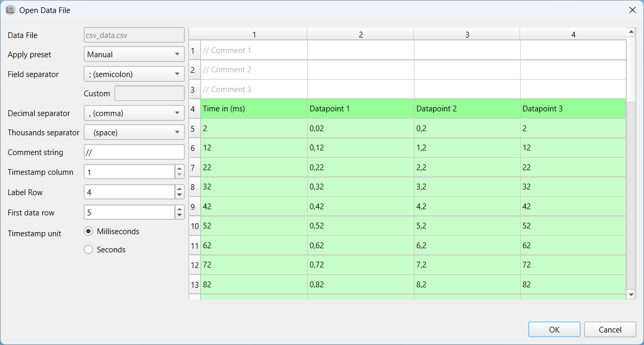Confirm with the OK button
The image size is (644, 345).
(x=554, y=329)
